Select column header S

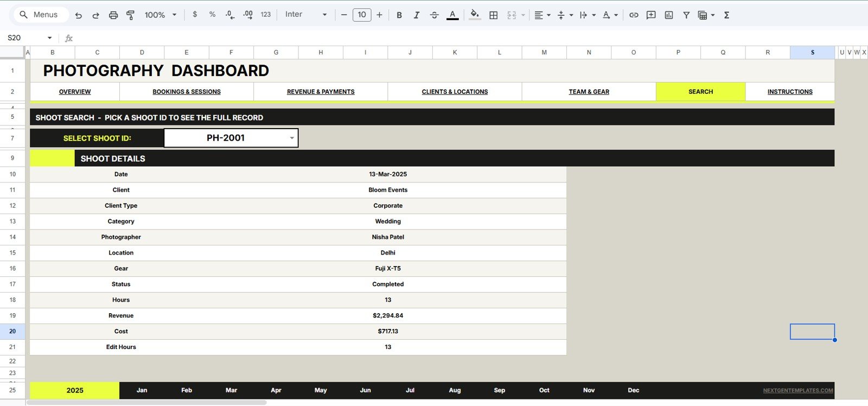point(812,53)
